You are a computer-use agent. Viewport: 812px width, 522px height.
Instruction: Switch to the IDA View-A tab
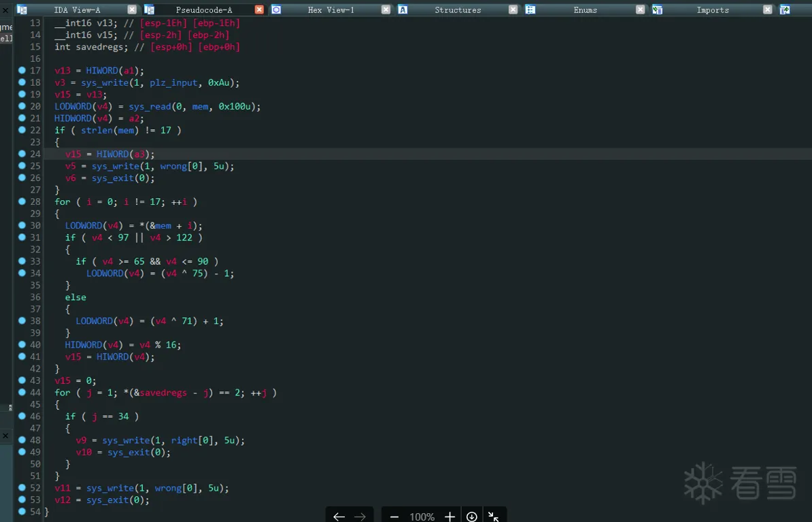pos(77,10)
